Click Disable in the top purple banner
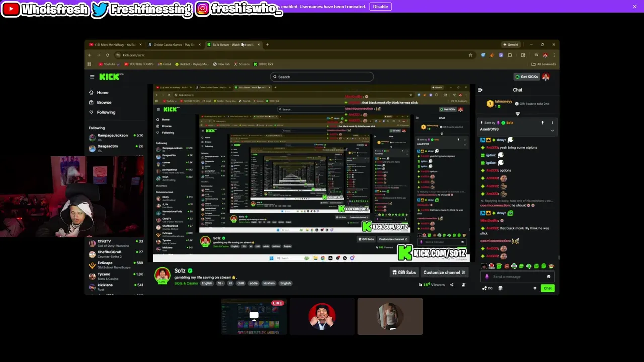The width and height of the screenshot is (644, 362). (x=380, y=6)
